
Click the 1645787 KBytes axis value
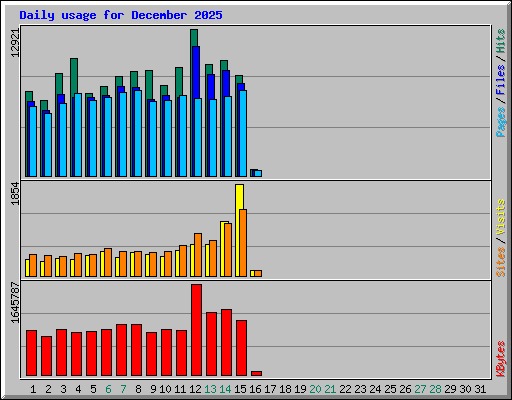pyautogui.click(x=15, y=303)
